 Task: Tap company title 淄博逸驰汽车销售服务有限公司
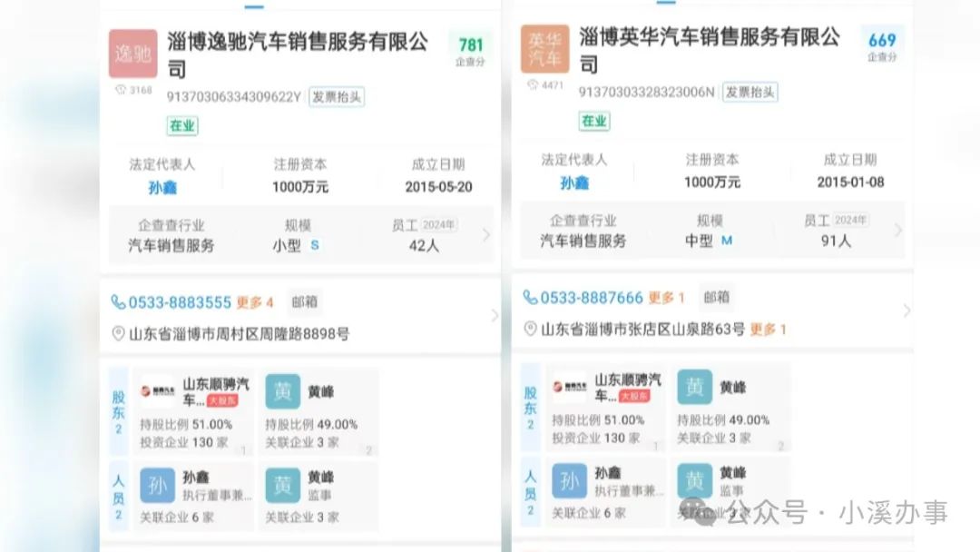click(298, 54)
